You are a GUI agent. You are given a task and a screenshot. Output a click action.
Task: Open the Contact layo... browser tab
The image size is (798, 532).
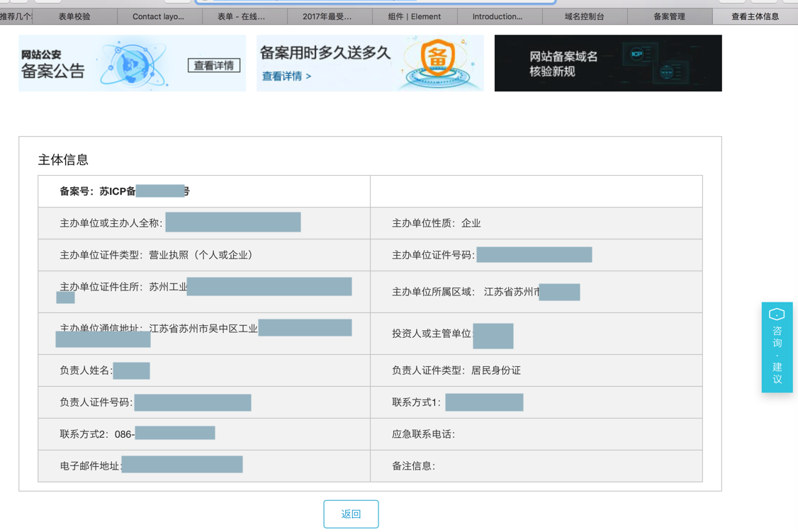158,16
